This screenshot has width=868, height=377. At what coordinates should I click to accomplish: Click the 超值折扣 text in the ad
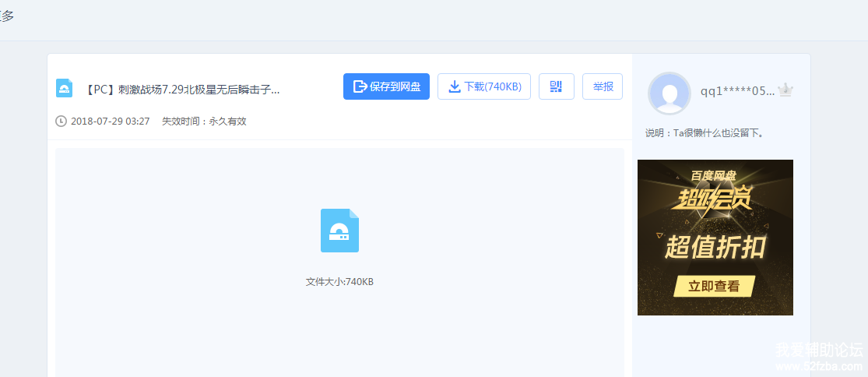(x=715, y=247)
